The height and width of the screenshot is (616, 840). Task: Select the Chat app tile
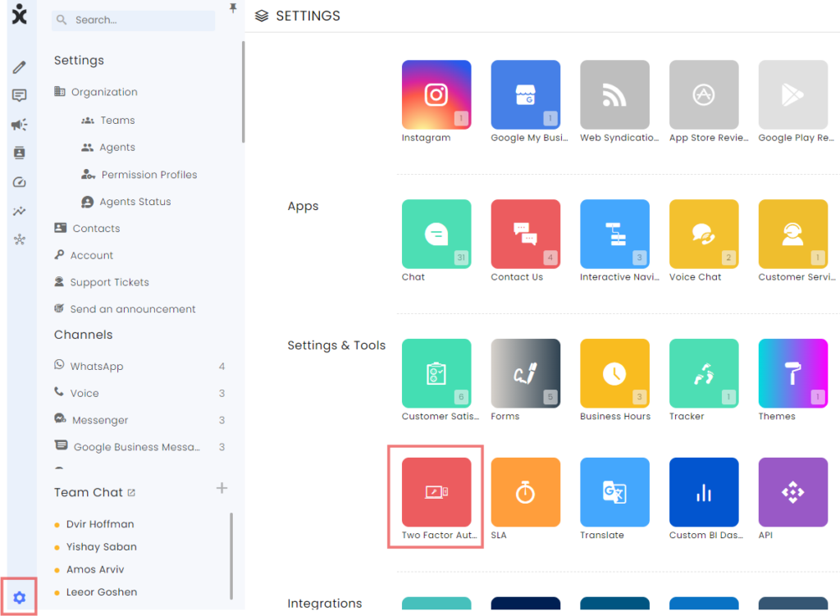click(x=436, y=235)
